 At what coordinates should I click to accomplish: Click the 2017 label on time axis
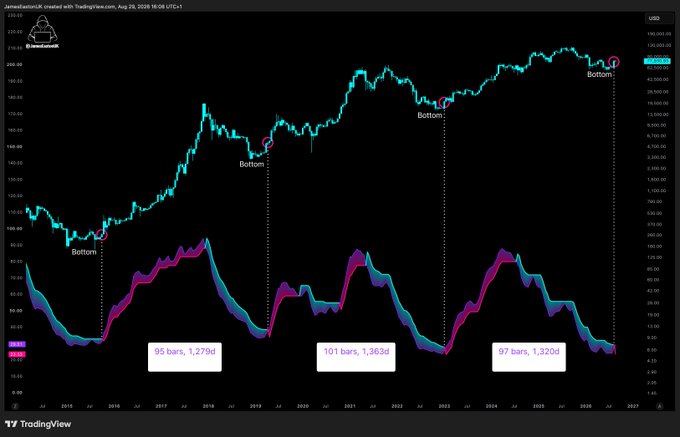click(161, 406)
